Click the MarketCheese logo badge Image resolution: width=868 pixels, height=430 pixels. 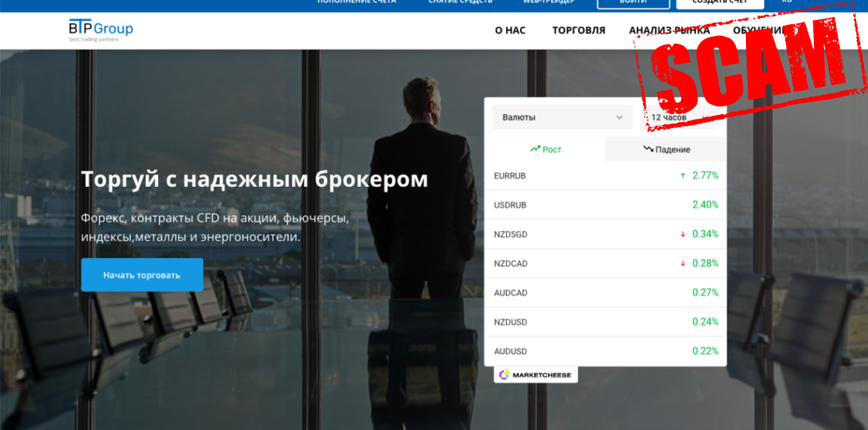(536, 374)
